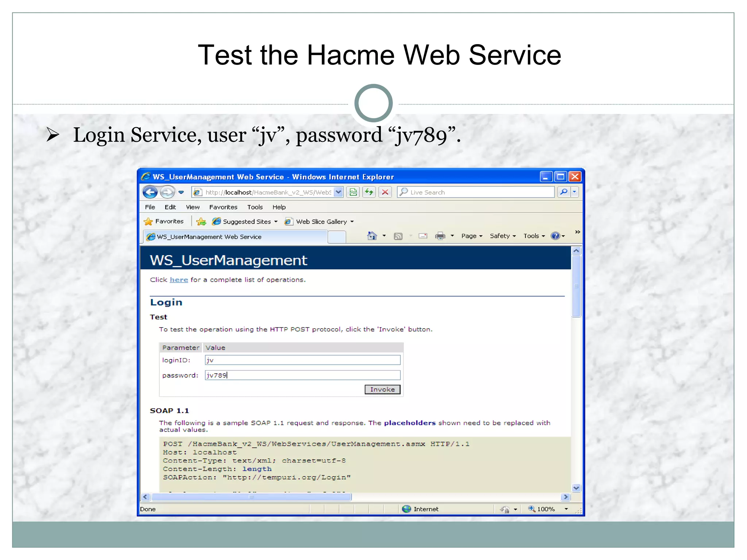Click the 100% zoom level button
Viewport: 747px width, 560px height.
(x=542, y=509)
